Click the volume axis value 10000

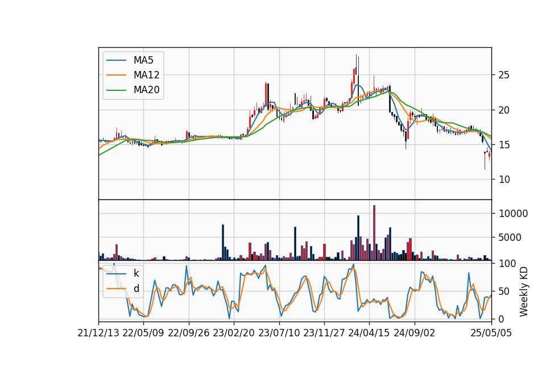tap(513, 214)
